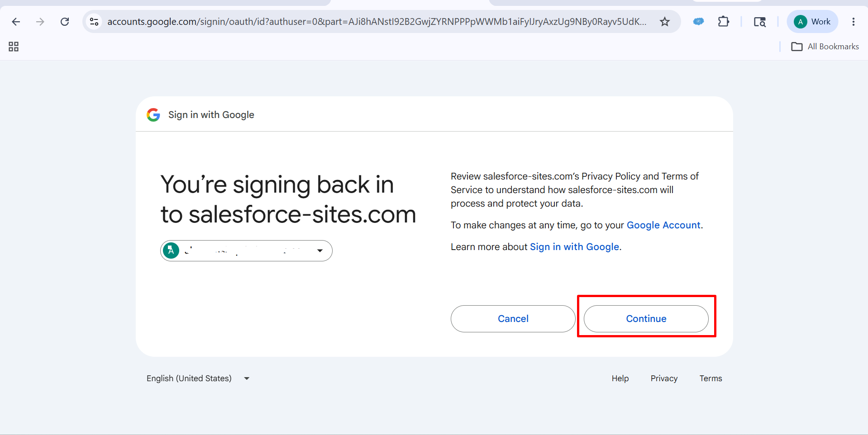Open the tab search icon in the toolbar
The image size is (868, 435).
tap(759, 22)
